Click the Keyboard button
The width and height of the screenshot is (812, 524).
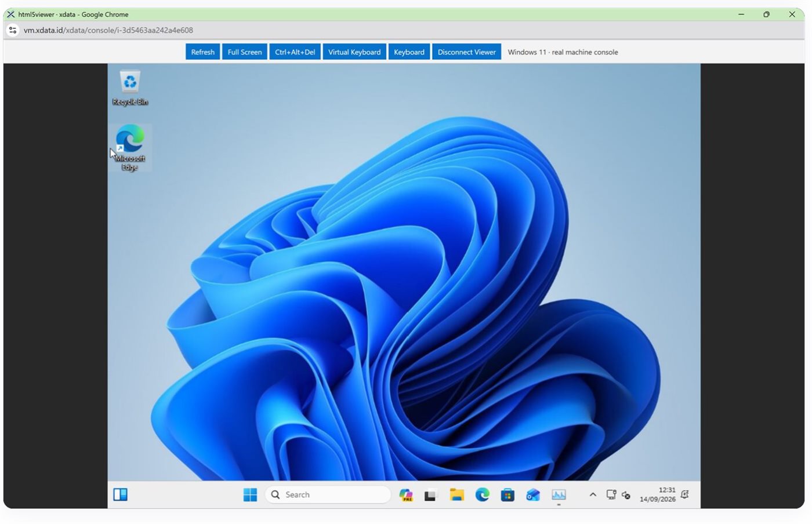pyautogui.click(x=409, y=52)
